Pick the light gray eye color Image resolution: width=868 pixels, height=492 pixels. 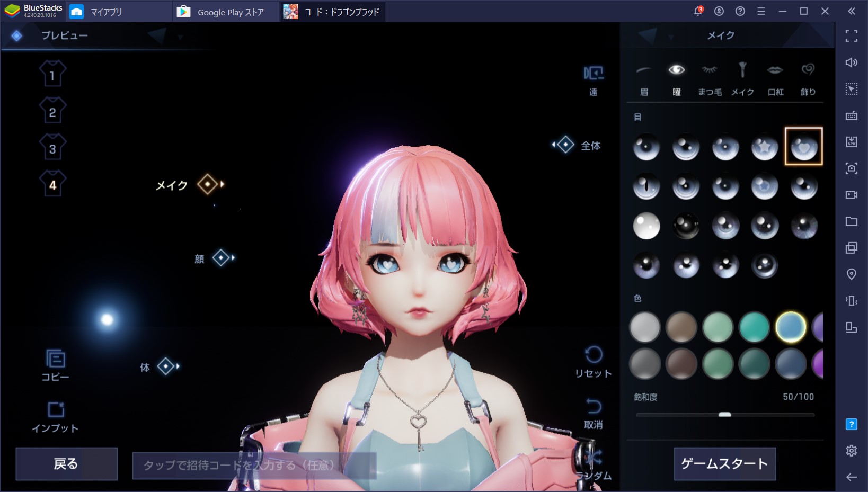(x=644, y=327)
